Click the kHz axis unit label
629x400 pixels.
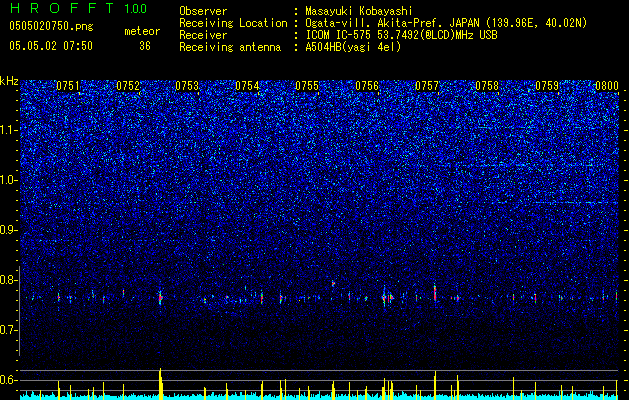point(9,81)
